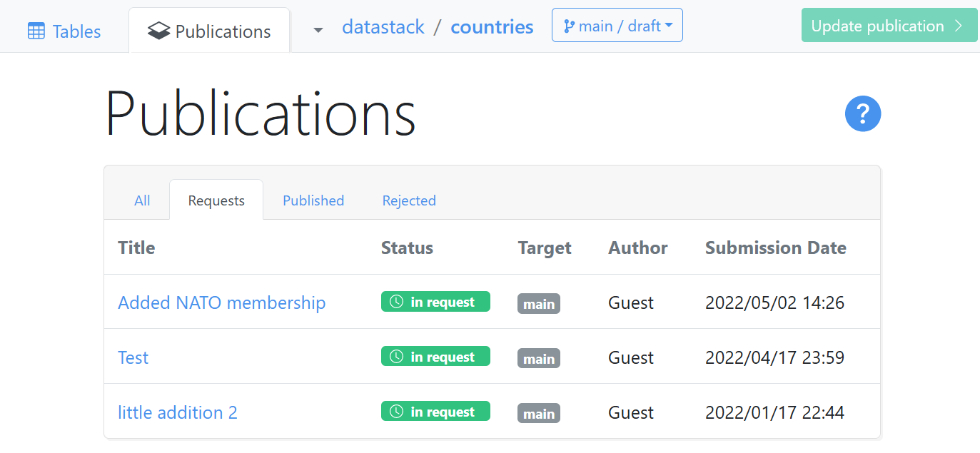Click the Publications stacked layers icon

[x=158, y=31]
